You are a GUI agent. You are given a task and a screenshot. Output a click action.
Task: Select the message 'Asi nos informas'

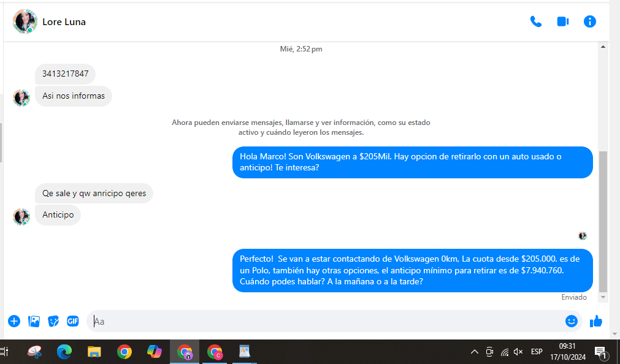(74, 96)
